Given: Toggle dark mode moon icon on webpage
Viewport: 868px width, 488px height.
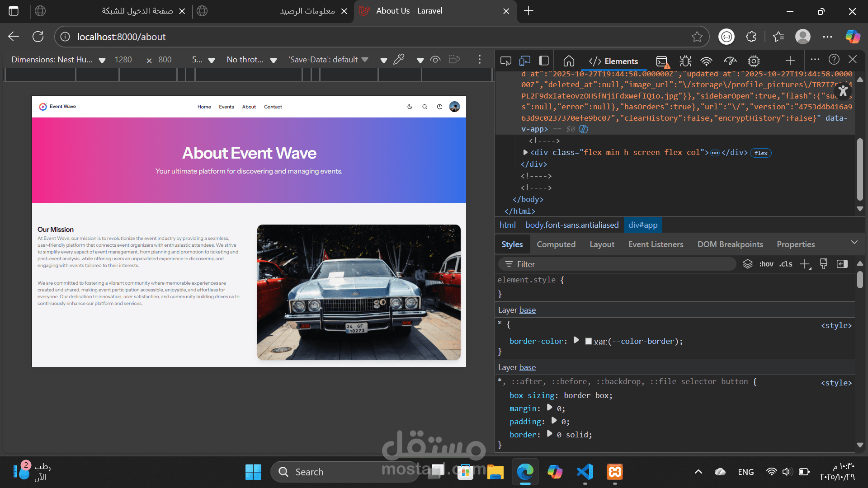Looking at the screenshot, I should 410,107.
